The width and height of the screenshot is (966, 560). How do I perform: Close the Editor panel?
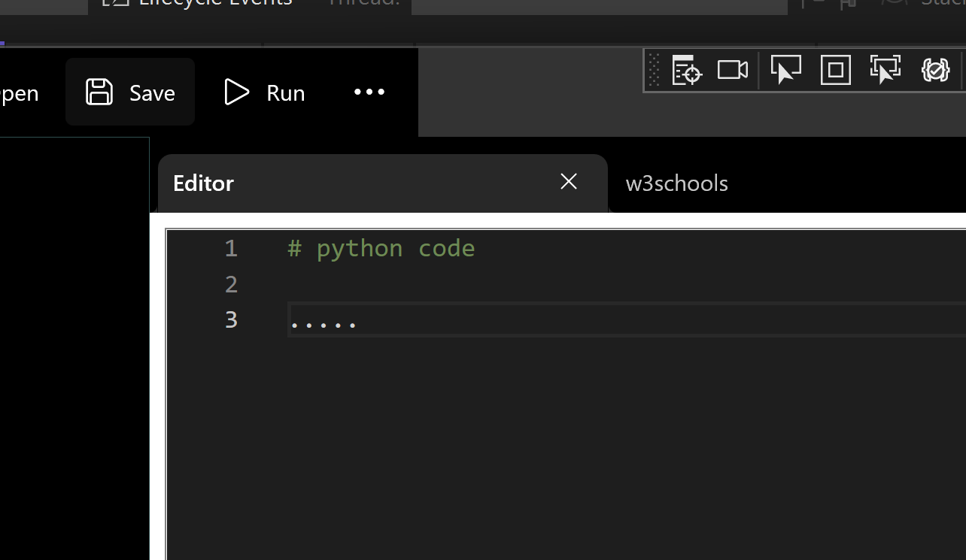click(x=568, y=181)
